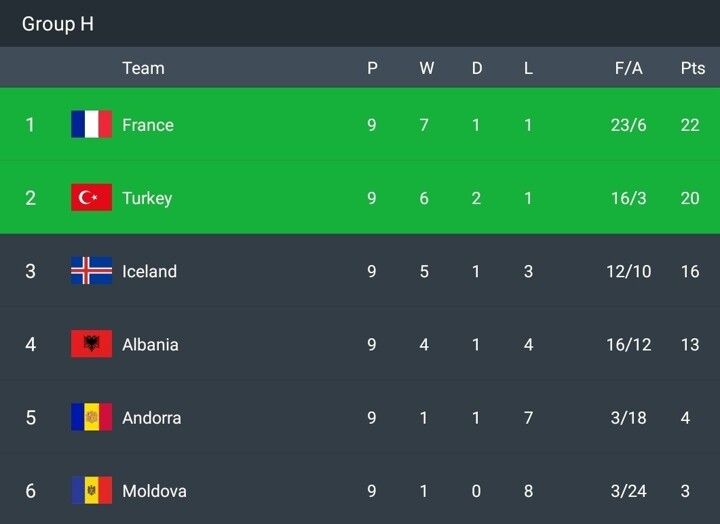Click the Albania flag icon
Screen dimensions: 720x524
click(91, 344)
